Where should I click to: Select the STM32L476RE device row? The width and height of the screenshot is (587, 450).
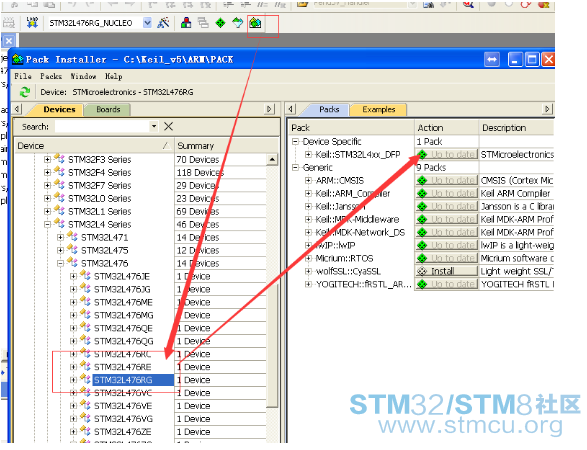click(123, 367)
